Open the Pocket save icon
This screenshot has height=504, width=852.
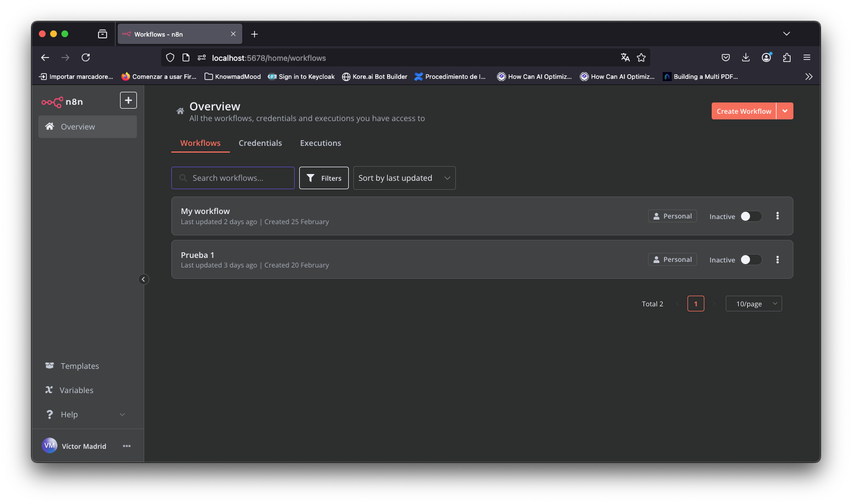[726, 57]
